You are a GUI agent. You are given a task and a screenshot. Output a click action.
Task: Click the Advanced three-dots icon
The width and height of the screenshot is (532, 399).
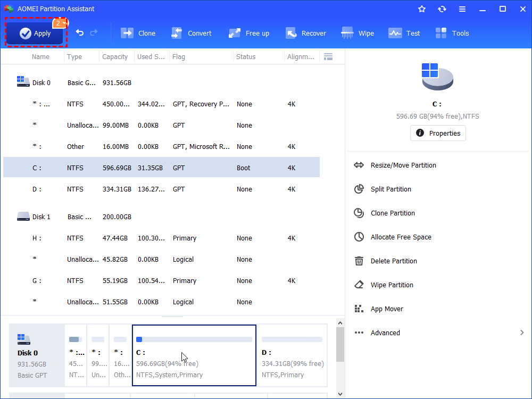tap(359, 332)
